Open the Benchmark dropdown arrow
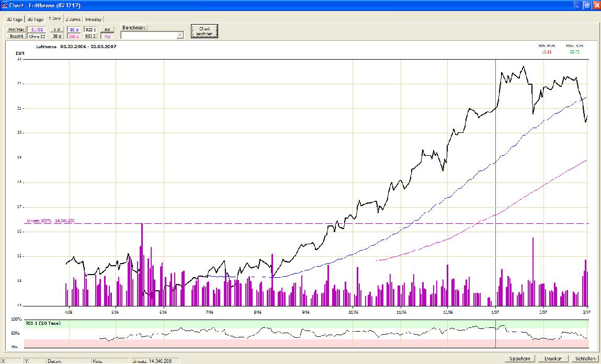The image size is (601, 364). click(x=180, y=35)
